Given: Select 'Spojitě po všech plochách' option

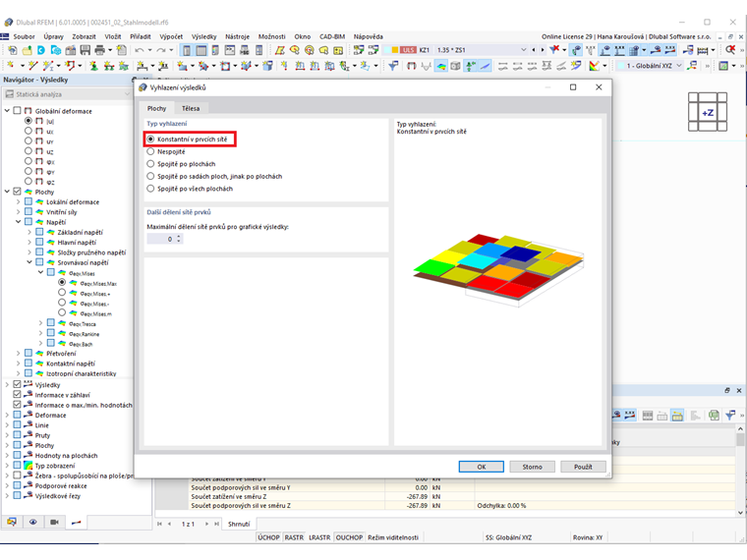Looking at the screenshot, I should coord(150,189).
